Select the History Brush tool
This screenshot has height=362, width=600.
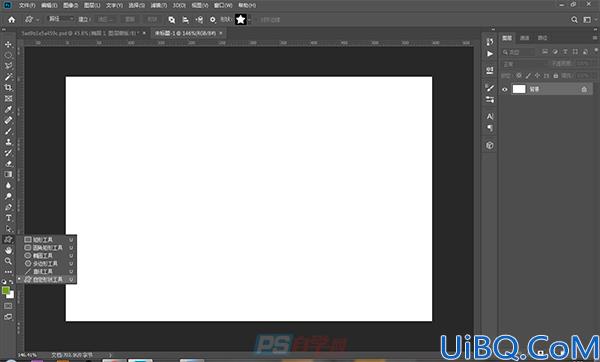8,153
